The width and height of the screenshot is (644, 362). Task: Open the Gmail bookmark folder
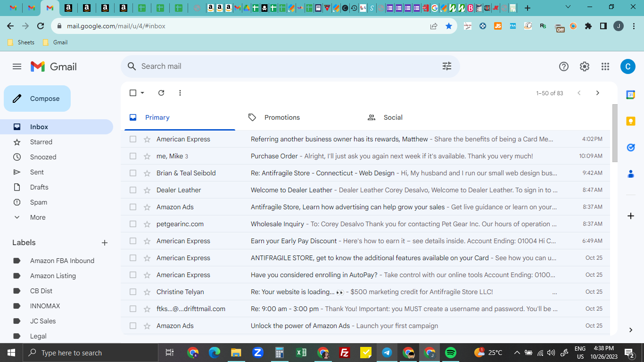click(x=55, y=42)
